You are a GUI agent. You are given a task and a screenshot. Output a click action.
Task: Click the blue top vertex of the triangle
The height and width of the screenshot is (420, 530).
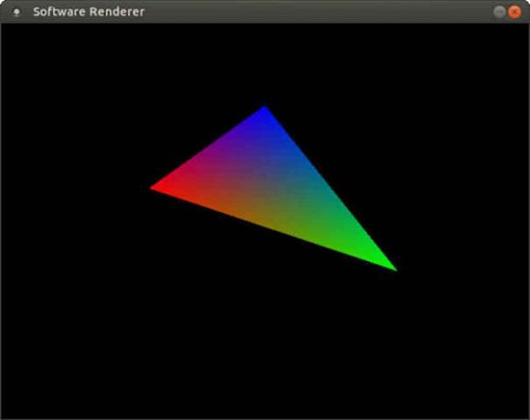point(265,109)
